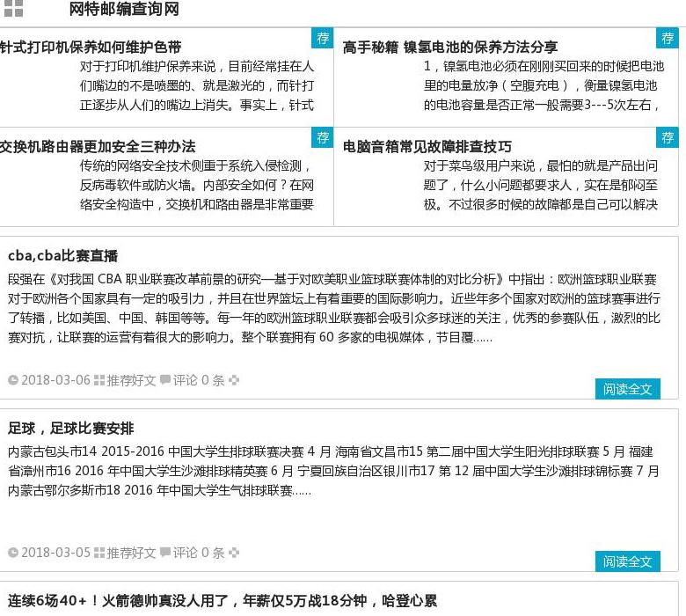
Task: Click the 荐 badge on the 镍氢电池 article
Action: pyautogui.click(x=668, y=38)
